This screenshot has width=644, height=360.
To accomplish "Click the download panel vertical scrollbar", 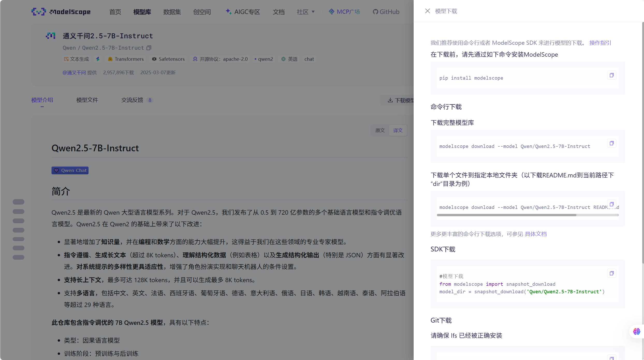I will coord(643,142).
